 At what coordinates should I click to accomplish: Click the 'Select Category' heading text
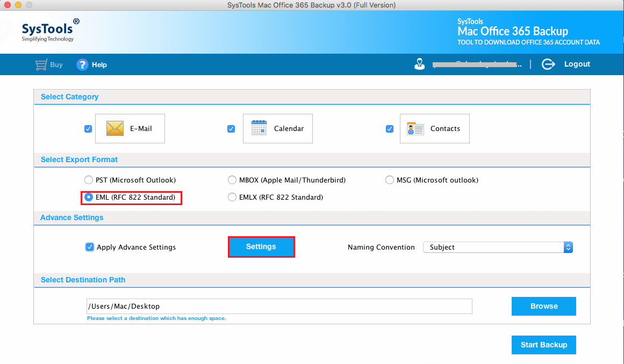[x=70, y=97]
